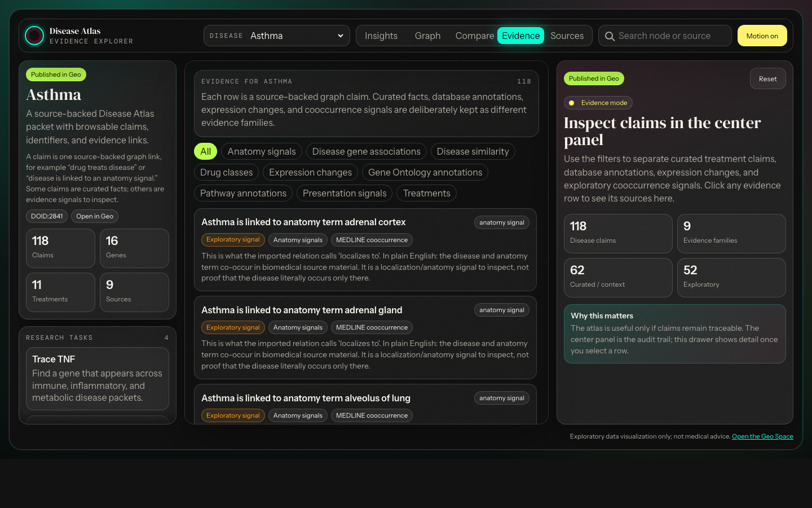Click Published in Geo badge above Asthma title
Viewport: 812px width, 508px height.
[56, 75]
